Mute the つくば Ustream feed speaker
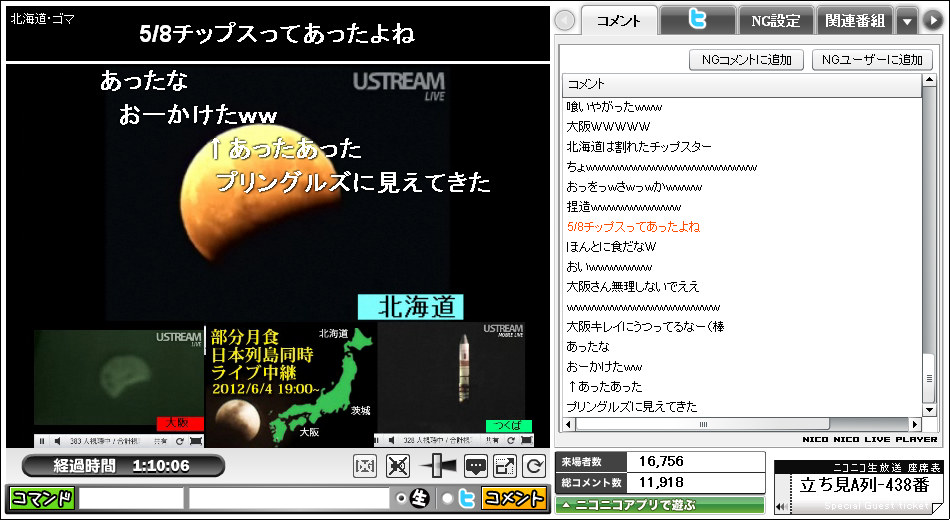Image resolution: width=950 pixels, height=520 pixels. (391, 440)
